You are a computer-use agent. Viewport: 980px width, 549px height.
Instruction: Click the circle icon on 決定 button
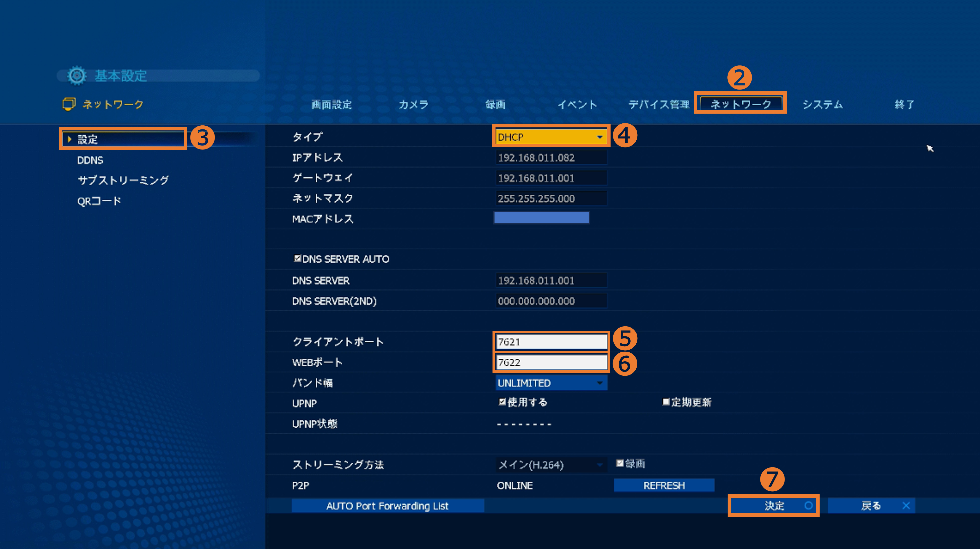pos(808,506)
